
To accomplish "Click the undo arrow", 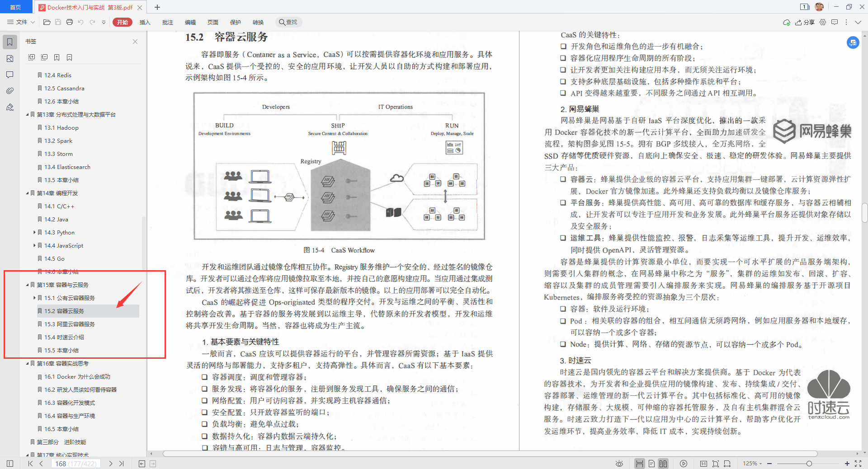I will click(x=80, y=22).
